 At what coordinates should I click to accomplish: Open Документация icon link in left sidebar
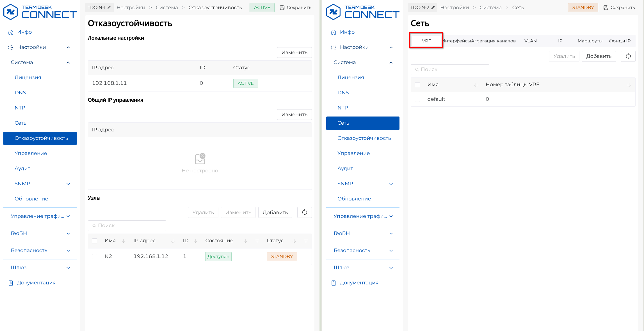pyautogui.click(x=11, y=283)
